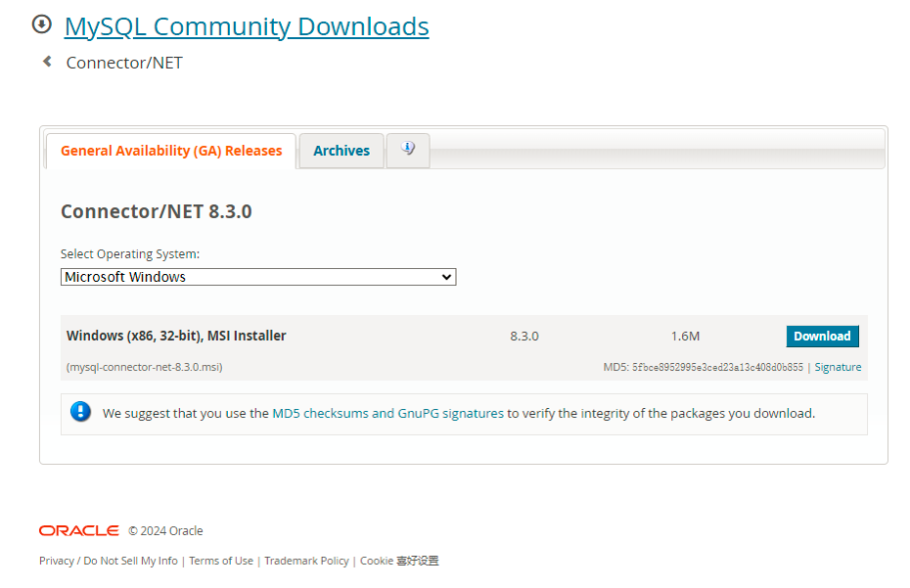The image size is (910, 588).
Task: Click the mysql-connector-net-8.3.0.msi filename
Action: pyautogui.click(x=145, y=367)
